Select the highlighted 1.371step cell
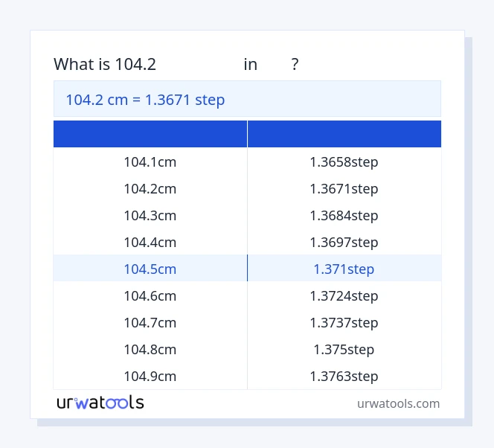The image size is (494, 448). point(344,269)
